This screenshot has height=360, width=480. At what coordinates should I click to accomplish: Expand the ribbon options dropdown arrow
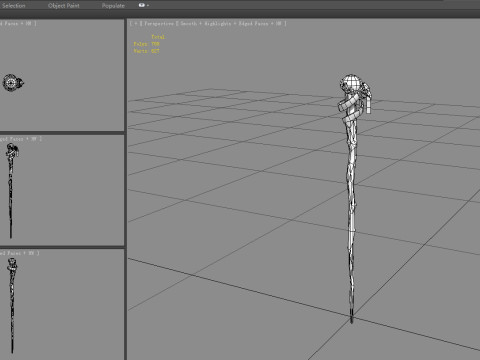pyautogui.click(x=148, y=5)
